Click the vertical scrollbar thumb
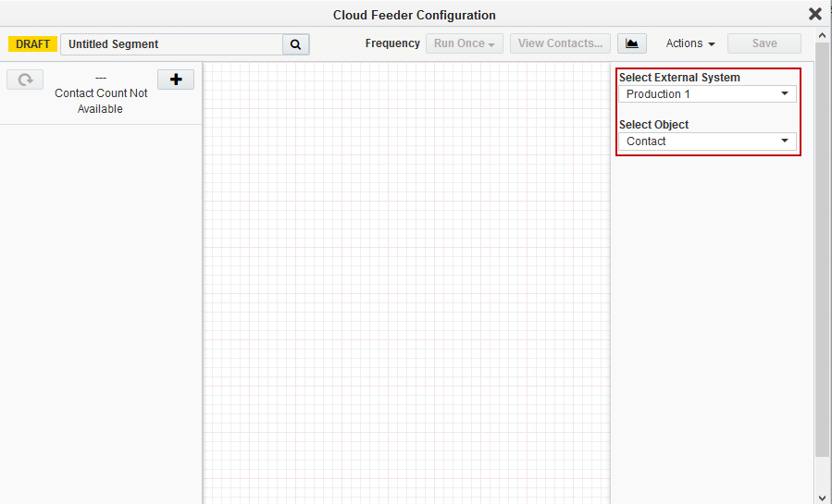 [822, 250]
